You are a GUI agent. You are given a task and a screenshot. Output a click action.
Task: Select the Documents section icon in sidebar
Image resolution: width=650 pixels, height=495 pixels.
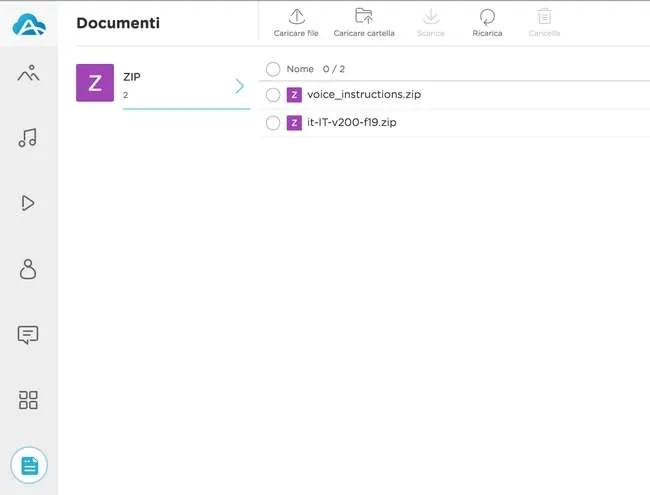click(29, 465)
